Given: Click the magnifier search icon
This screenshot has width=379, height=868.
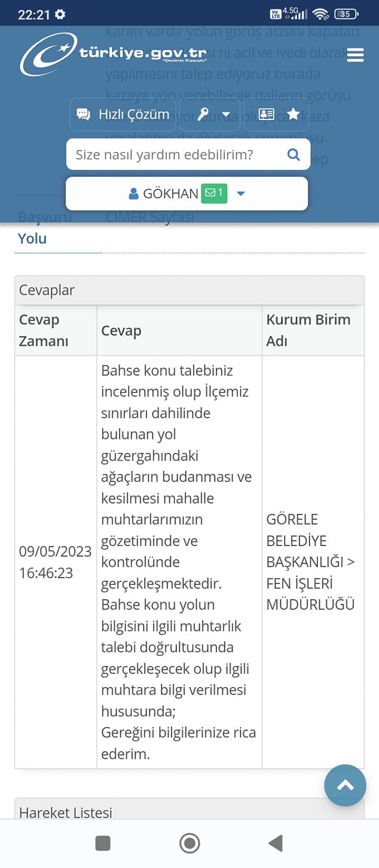Looking at the screenshot, I should [x=294, y=155].
